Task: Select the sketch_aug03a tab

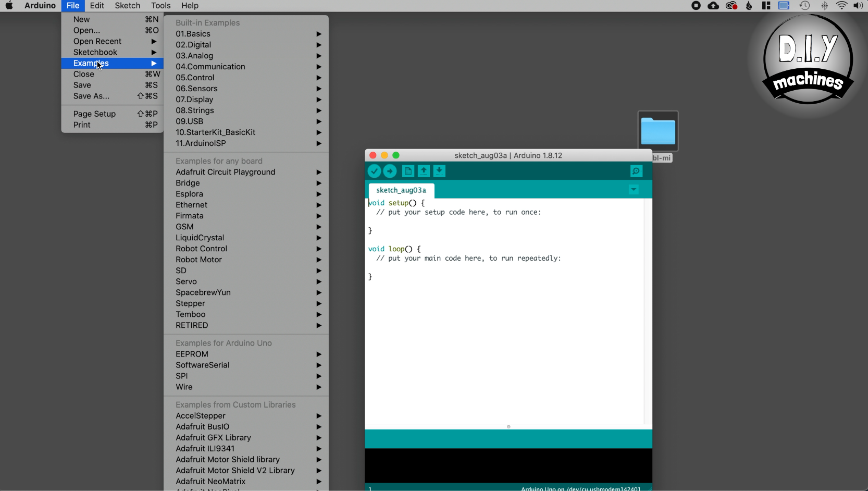Action: (401, 190)
